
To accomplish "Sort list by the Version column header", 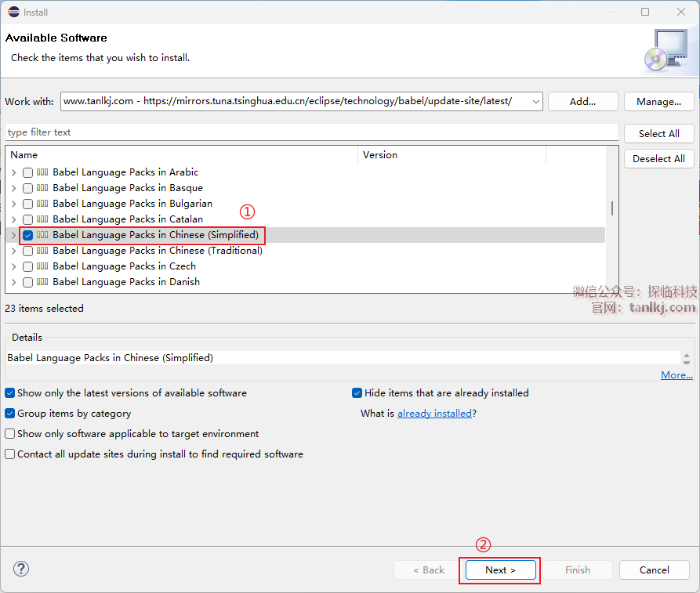I will [451, 155].
